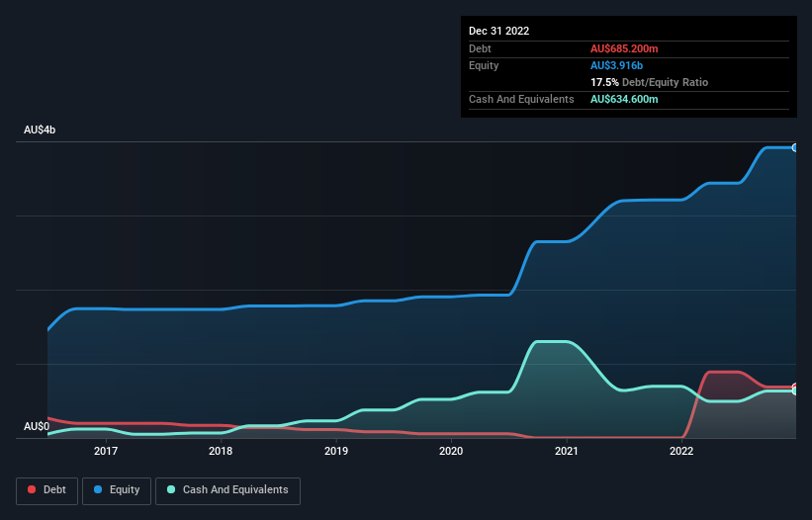The width and height of the screenshot is (812, 520).
Task: Click the AU$634.600m cash value
Action: coord(624,99)
